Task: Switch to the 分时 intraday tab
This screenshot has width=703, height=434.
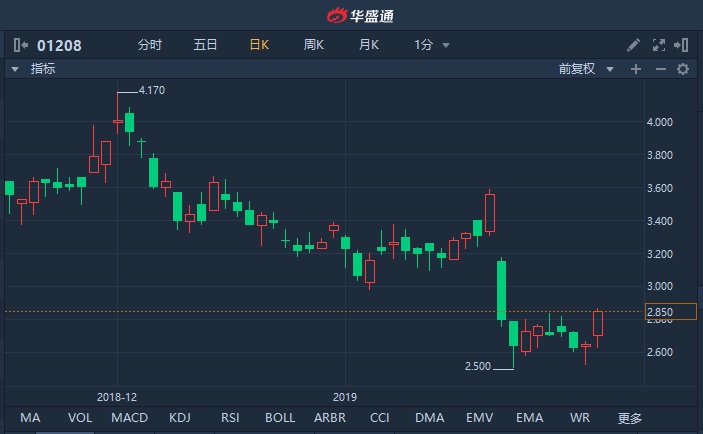Action: (x=150, y=45)
